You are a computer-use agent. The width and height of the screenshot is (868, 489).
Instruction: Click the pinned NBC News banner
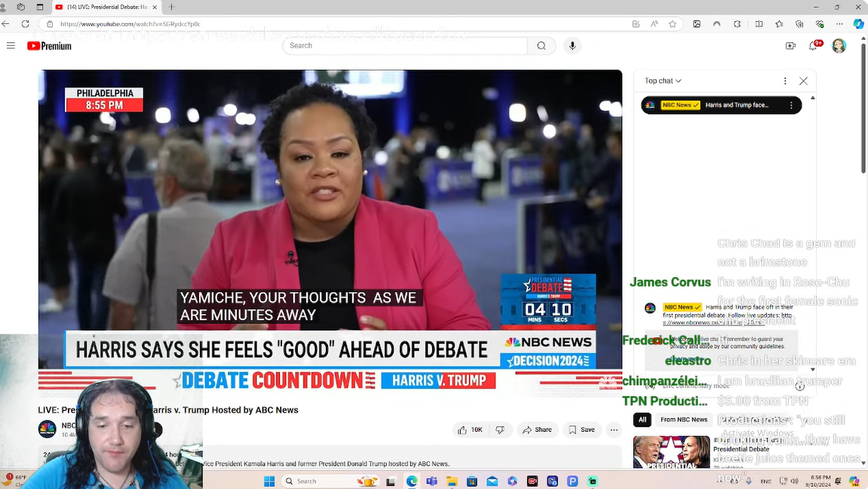tap(721, 105)
